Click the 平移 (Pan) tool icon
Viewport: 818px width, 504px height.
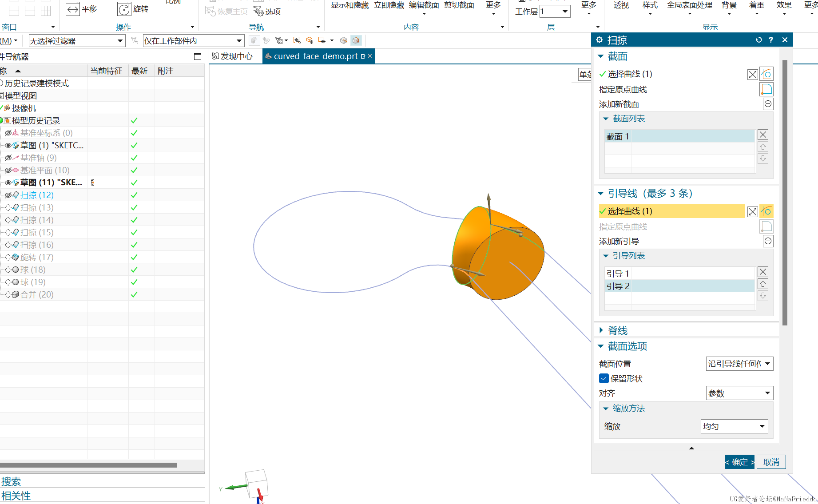[72, 9]
